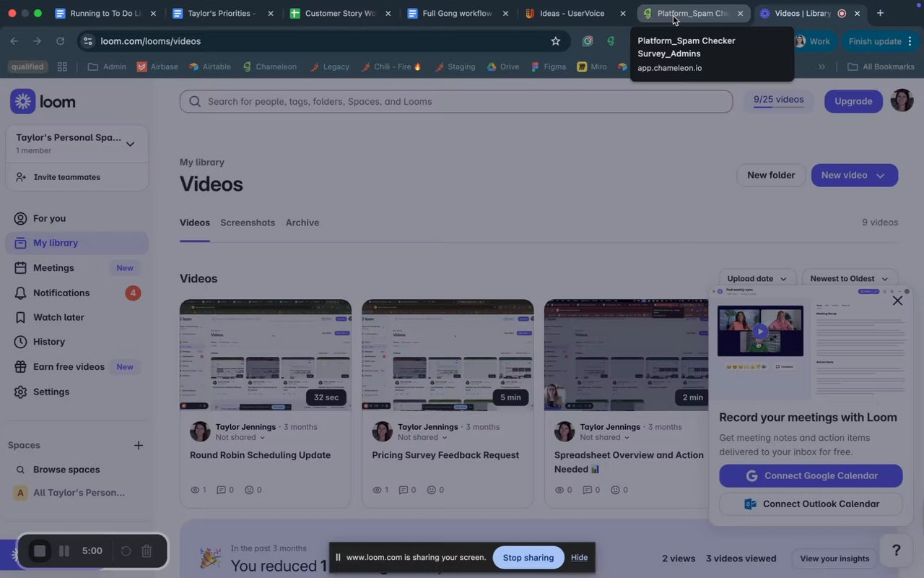Open Newest to Oldest sort dropdown
Image resolution: width=924 pixels, height=578 pixels.
click(x=850, y=279)
